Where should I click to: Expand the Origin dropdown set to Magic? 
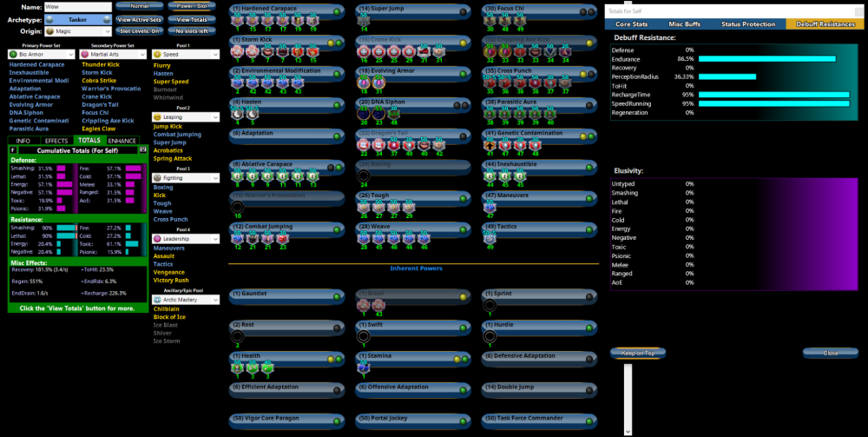point(78,30)
